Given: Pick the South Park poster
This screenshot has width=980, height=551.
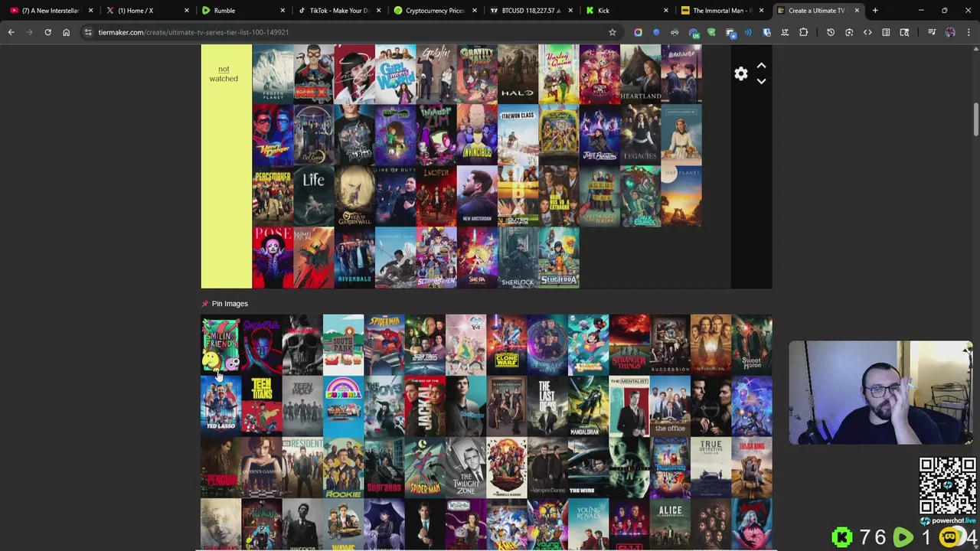Looking at the screenshot, I should click(343, 344).
